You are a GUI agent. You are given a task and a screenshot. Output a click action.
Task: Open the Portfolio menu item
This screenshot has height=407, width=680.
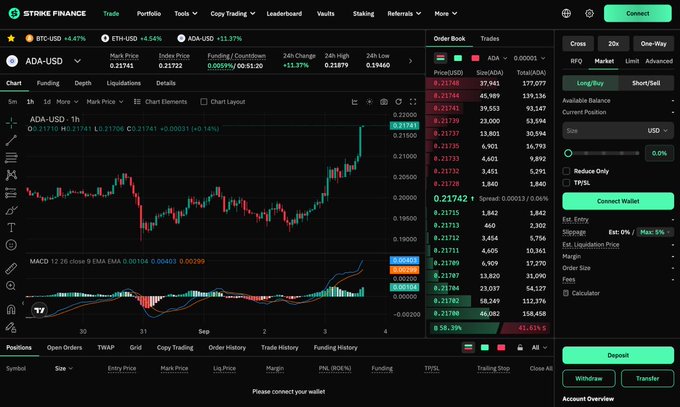tap(149, 13)
